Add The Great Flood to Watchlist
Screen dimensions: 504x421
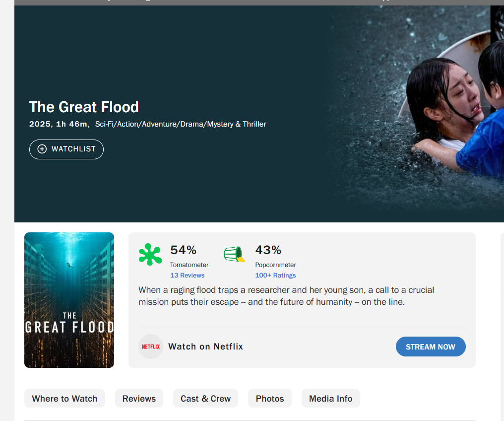(66, 149)
